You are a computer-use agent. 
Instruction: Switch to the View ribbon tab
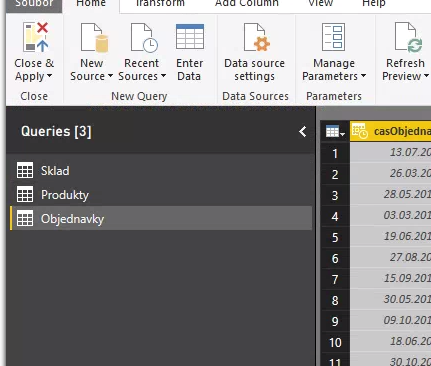coord(320,4)
